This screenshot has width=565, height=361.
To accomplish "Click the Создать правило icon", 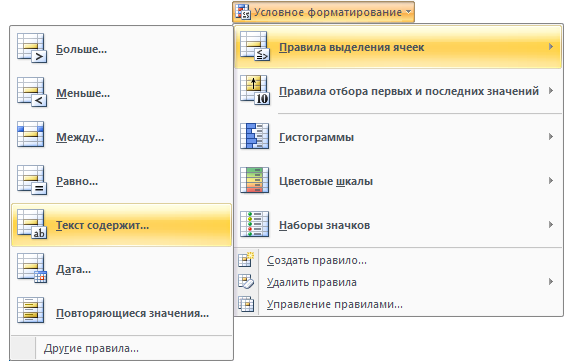I will tap(246, 259).
